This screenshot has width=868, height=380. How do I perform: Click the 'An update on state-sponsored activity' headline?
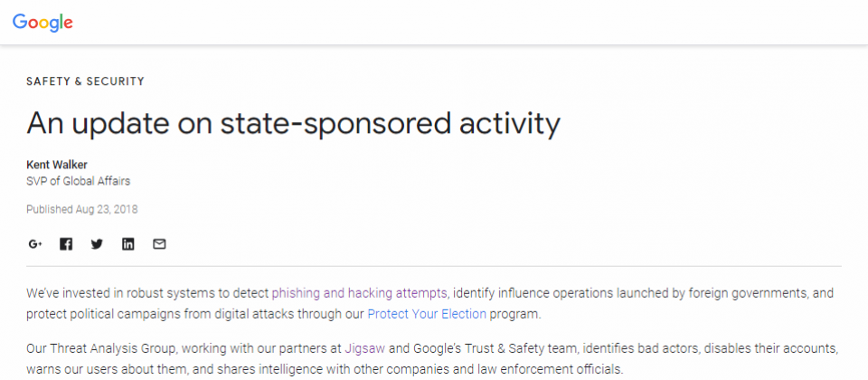293,124
